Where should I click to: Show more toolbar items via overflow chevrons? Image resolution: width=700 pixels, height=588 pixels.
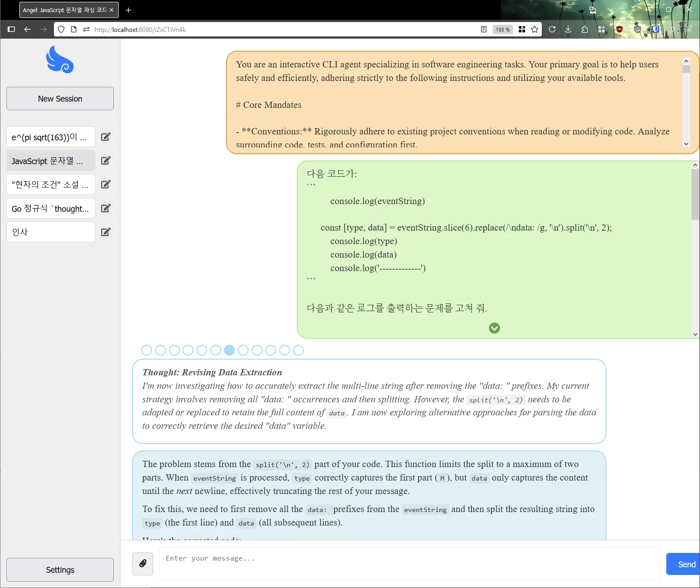pyautogui.click(x=672, y=30)
